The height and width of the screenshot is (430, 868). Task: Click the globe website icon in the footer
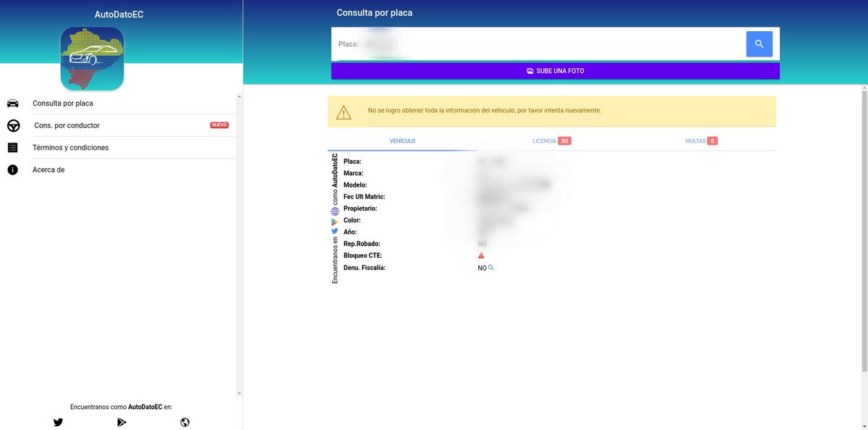(184, 422)
